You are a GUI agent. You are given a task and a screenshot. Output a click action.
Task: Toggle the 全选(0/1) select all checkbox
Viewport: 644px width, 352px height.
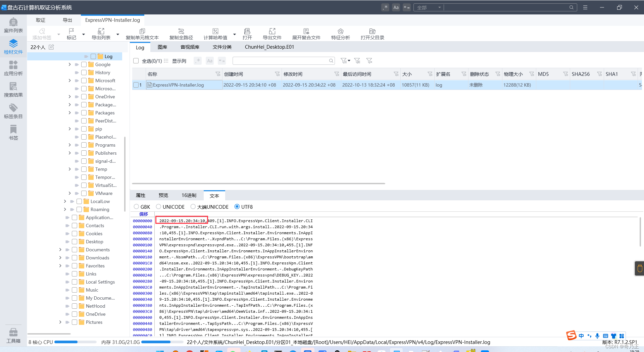[136, 61]
